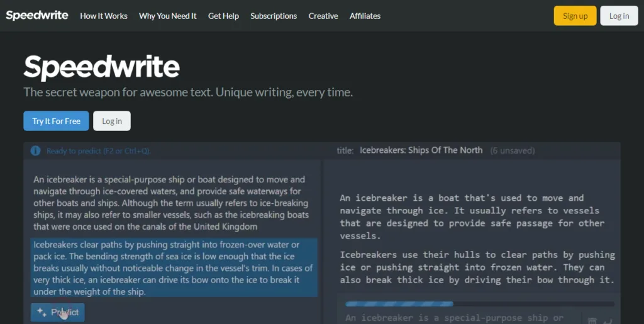Click the first source paragraph about icebreakers
This screenshot has height=324, width=644.
click(171, 203)
